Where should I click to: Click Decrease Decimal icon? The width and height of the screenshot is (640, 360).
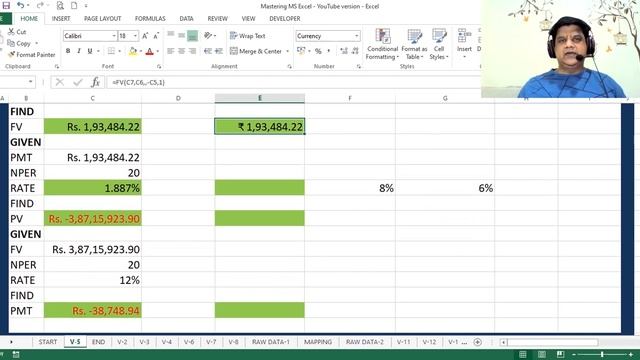(x=355, y=51)
